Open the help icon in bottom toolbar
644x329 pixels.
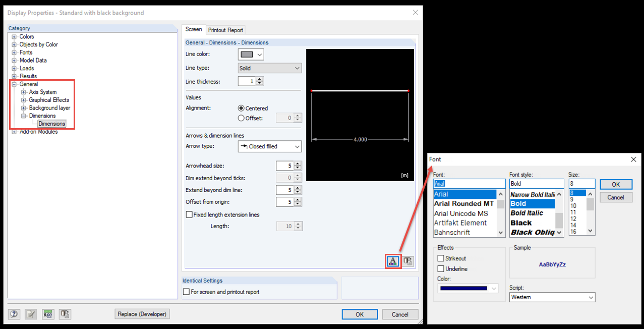tap(14, 314)
